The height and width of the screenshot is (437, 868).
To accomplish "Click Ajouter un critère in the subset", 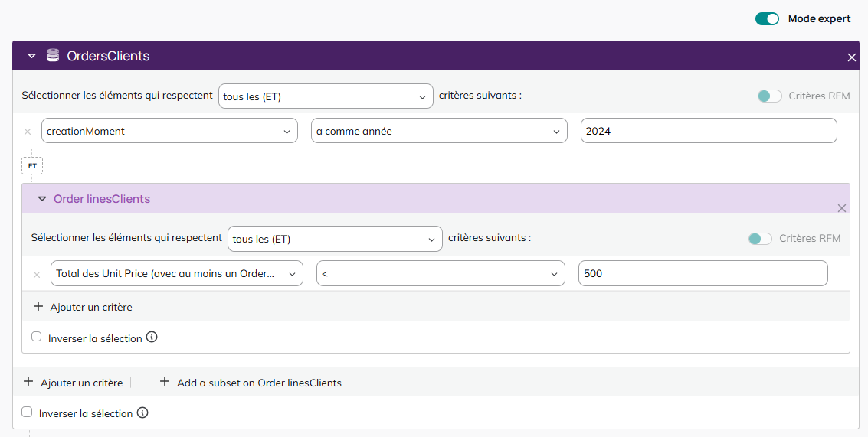I will [x=83, y=307].
